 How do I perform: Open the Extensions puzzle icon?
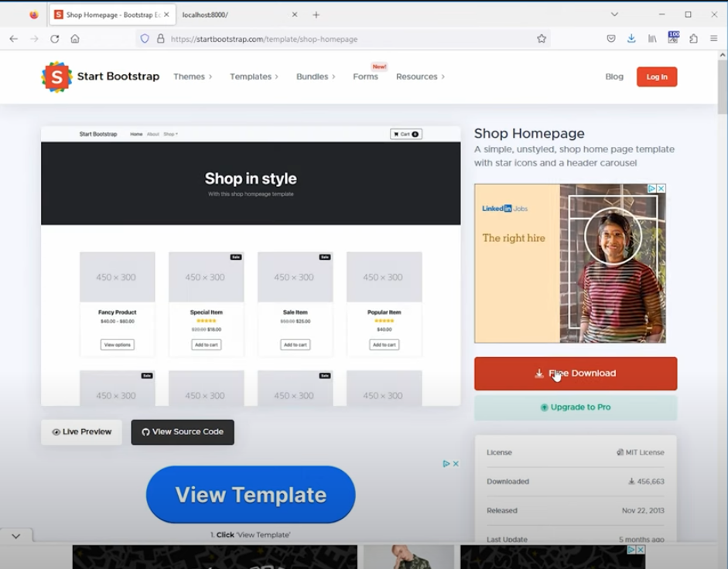694,39
